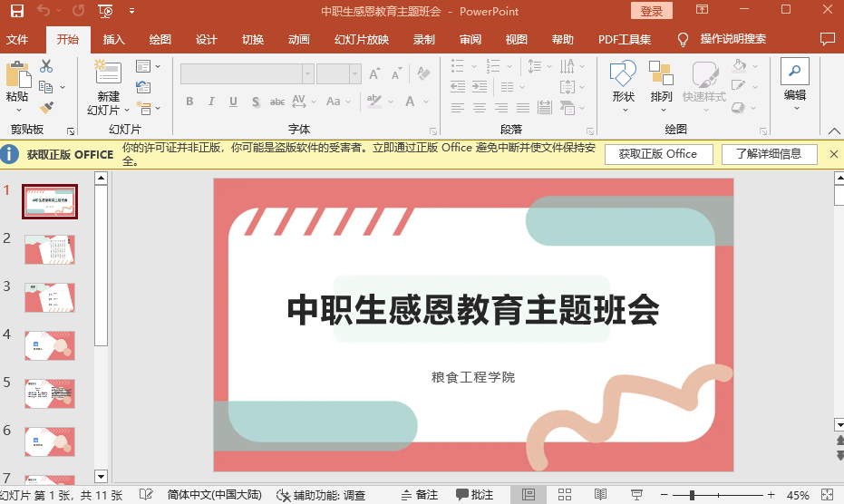The height and width of the screenshot is (504, 844).
Task: Expand the Paste dropdown arrow
Action: point(17,111)
